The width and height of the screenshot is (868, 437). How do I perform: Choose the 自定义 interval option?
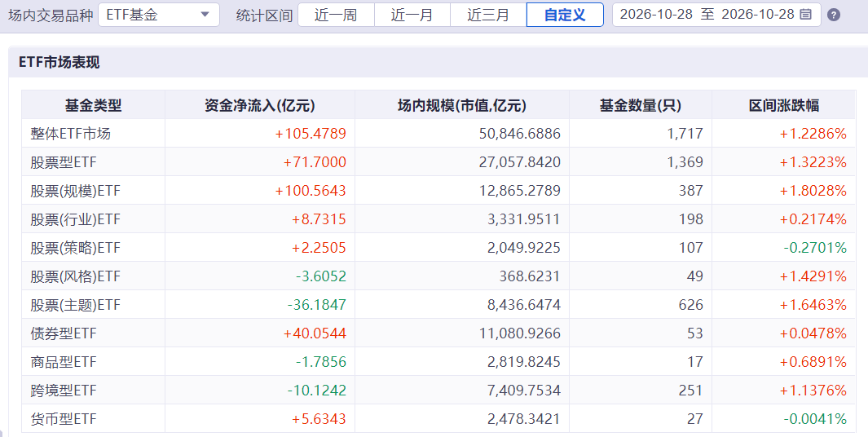(565, 15)
